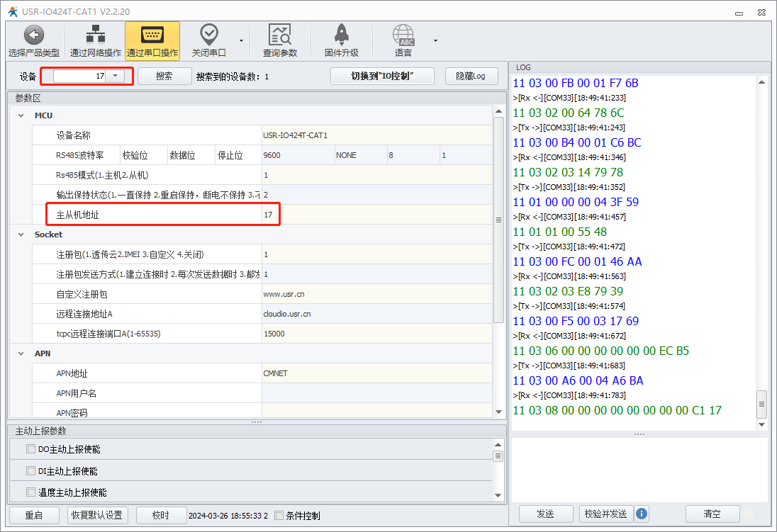Enable the DO主动上报使能 checkbox
The image size is (777, 532).
30,448
